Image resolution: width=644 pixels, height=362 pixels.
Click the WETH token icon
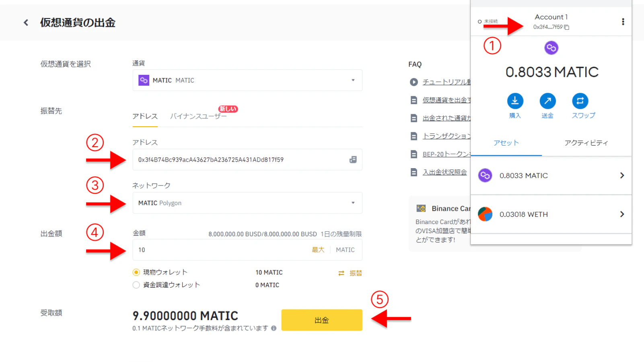point(485,214)
